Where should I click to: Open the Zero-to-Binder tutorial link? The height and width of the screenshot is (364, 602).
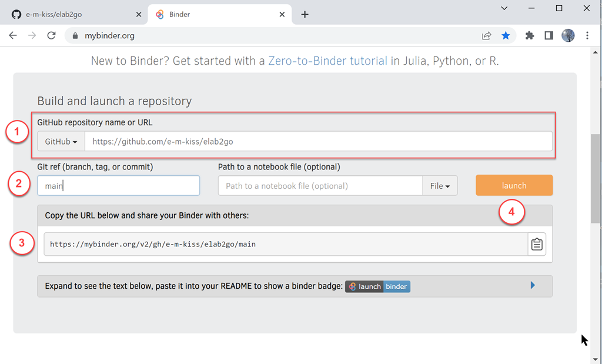327,61
